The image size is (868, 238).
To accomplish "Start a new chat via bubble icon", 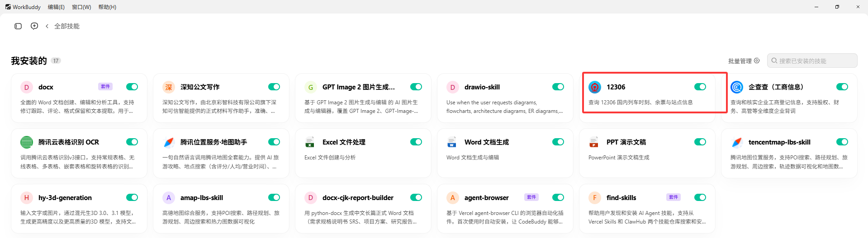I will (x=34, y=26).
